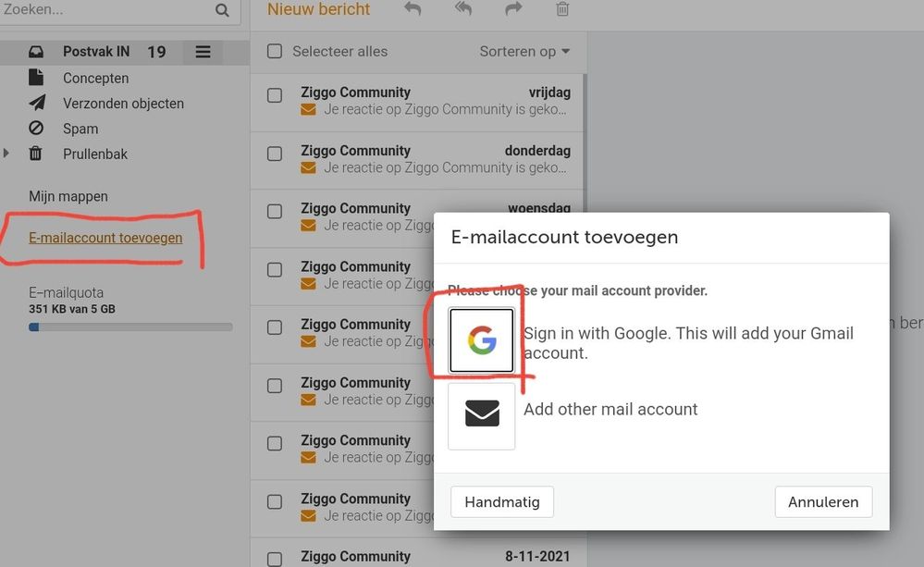Open the Spam folder
The width and height of the screenshot is (924, 567).
[80, 129]
